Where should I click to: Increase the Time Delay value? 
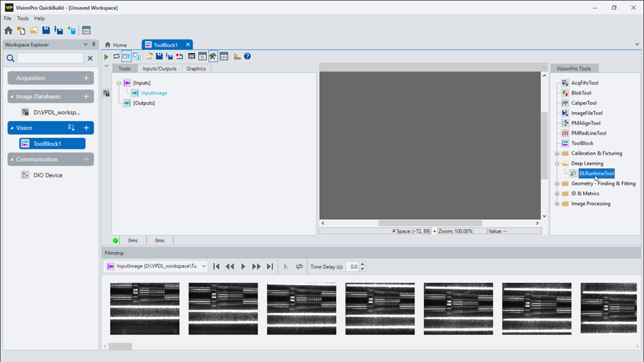coord(363,264)
